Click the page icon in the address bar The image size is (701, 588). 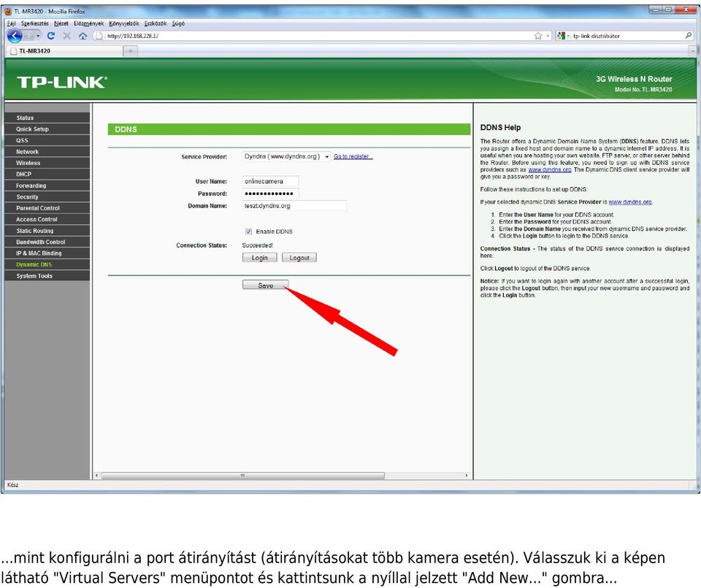pos(99,36)
